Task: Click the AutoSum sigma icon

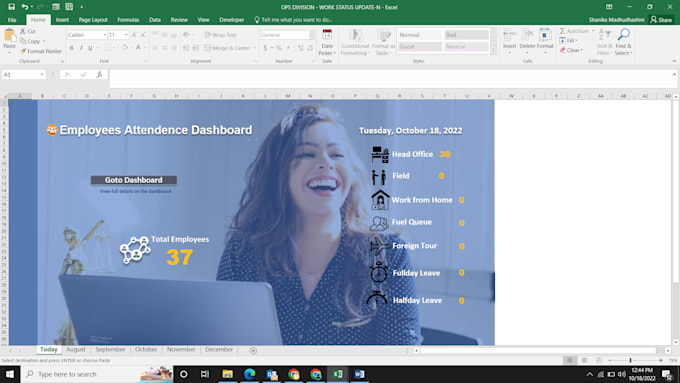Action: coord(562,31)
